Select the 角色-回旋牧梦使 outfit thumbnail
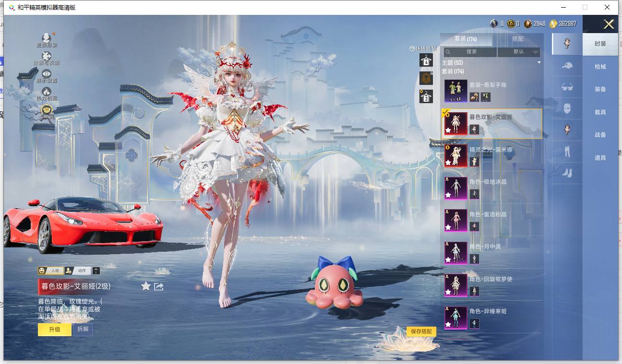Image resolution: width=622 pixels, height=364 pixels. (x=456, y=285)
